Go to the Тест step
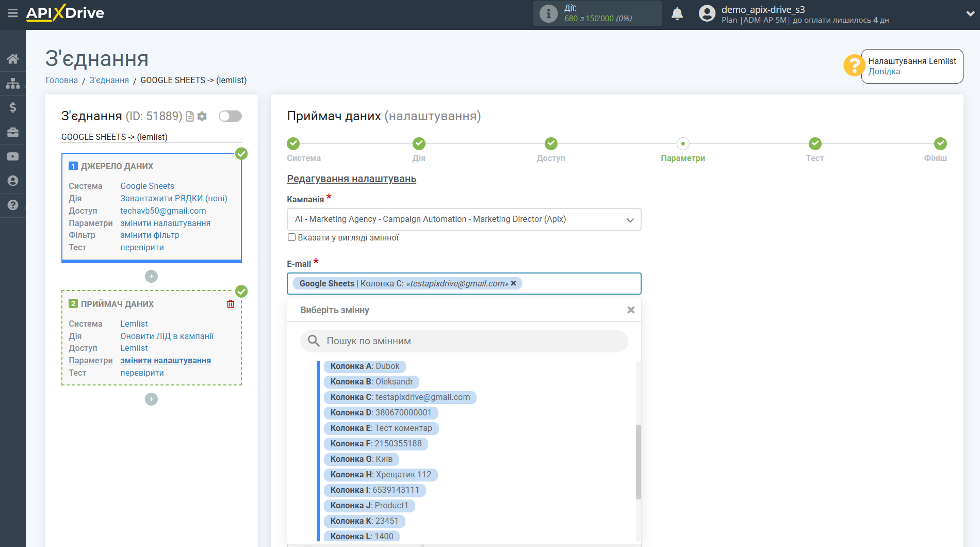Image resolution: width=980 pixels, height=547 pixels. point(815,143)
